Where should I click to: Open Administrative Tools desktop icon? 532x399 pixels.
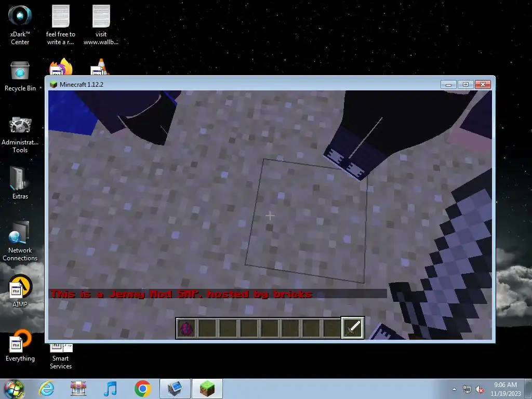20,135
